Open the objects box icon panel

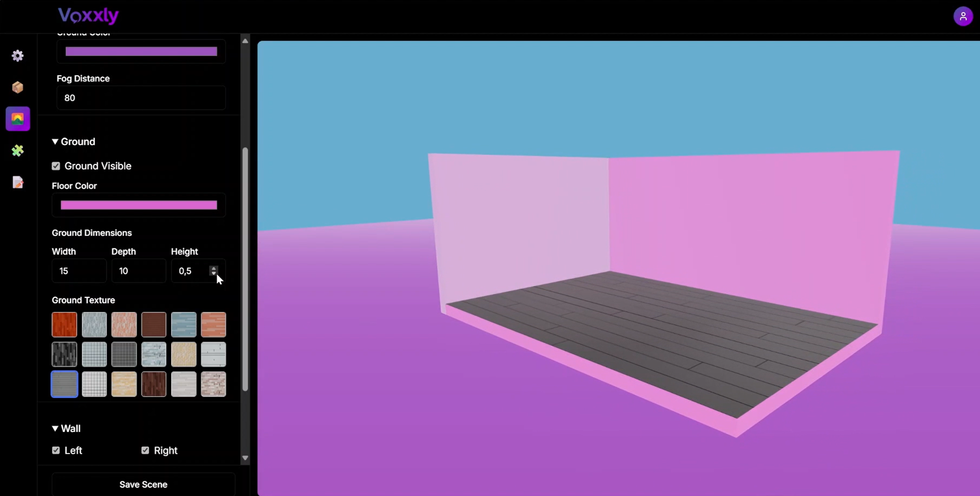coord(17,87)
